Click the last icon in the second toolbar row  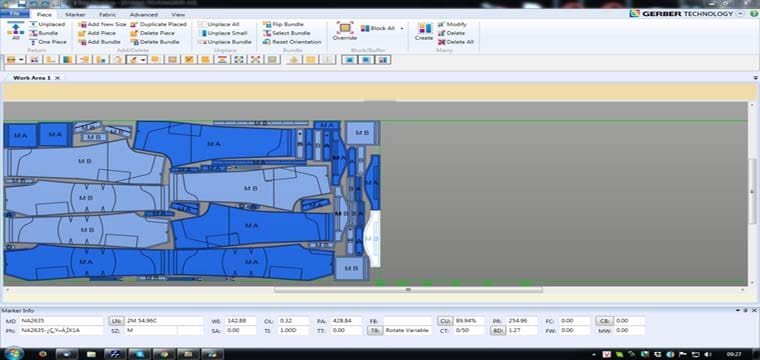pos(383,60)
